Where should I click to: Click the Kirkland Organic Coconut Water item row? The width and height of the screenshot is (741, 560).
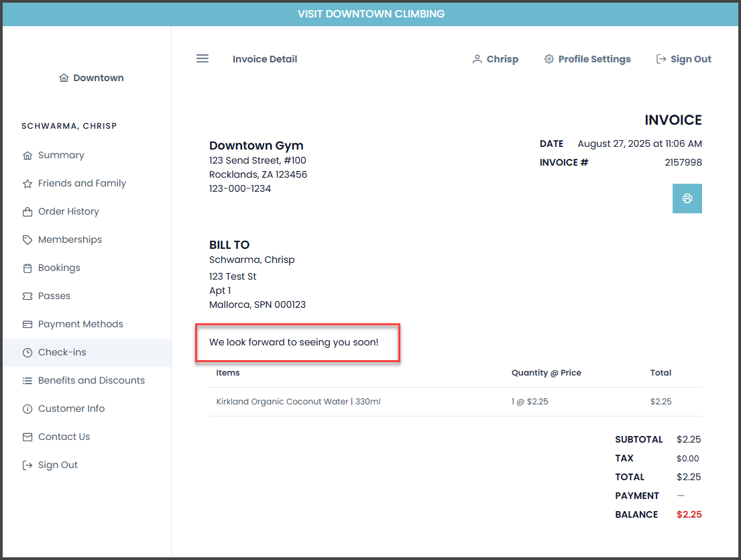[298, 402]
